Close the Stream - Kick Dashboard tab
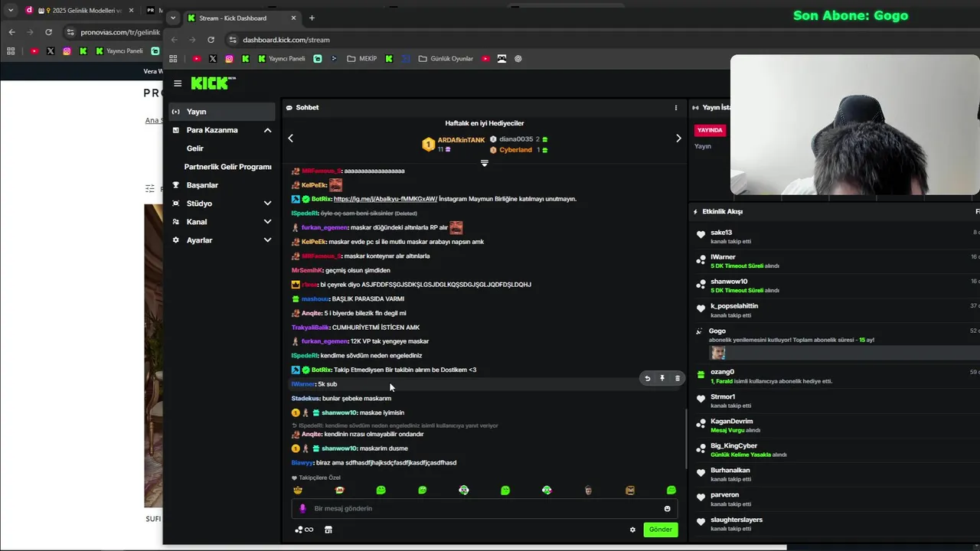The image size is (980, 551). (x=292, y=18)
